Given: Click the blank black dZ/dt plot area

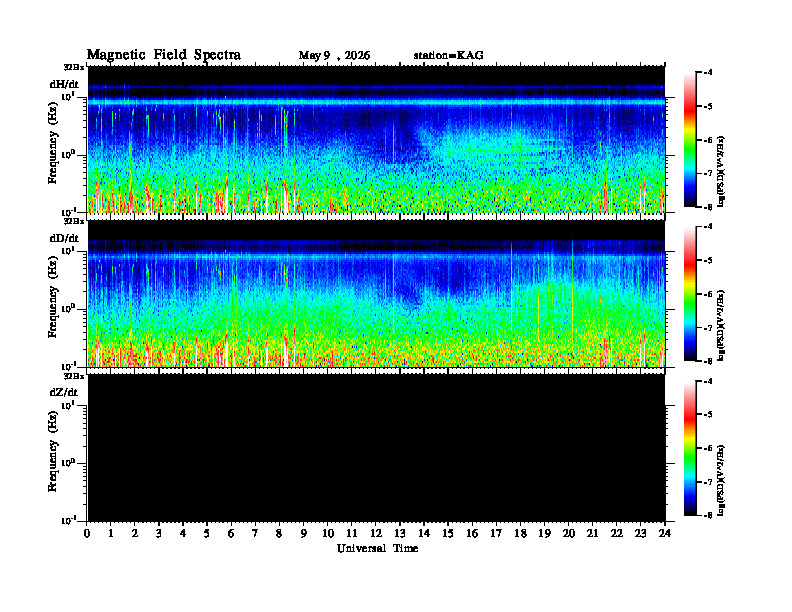Looking at the screenshot, I should coord(376,448).
